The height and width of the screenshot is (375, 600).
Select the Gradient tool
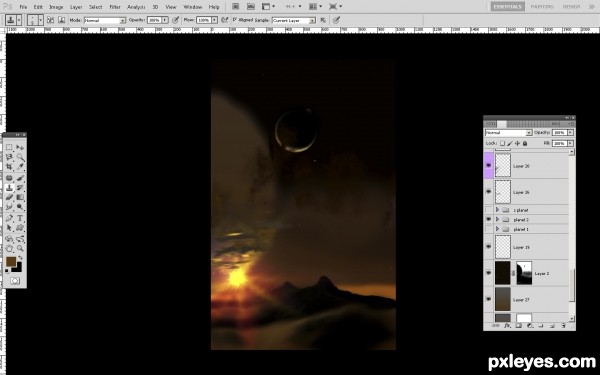[20, 197]
